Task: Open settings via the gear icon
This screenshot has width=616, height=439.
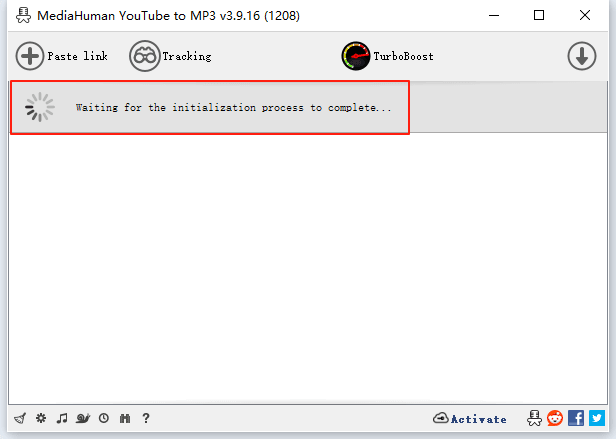Action: (x=41, y=419)
